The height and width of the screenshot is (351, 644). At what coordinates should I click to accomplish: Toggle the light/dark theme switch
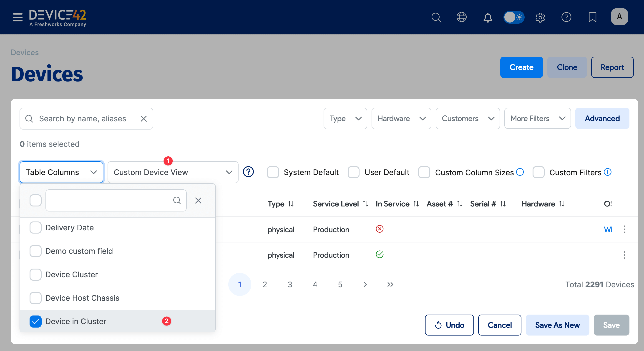point(514,17)
